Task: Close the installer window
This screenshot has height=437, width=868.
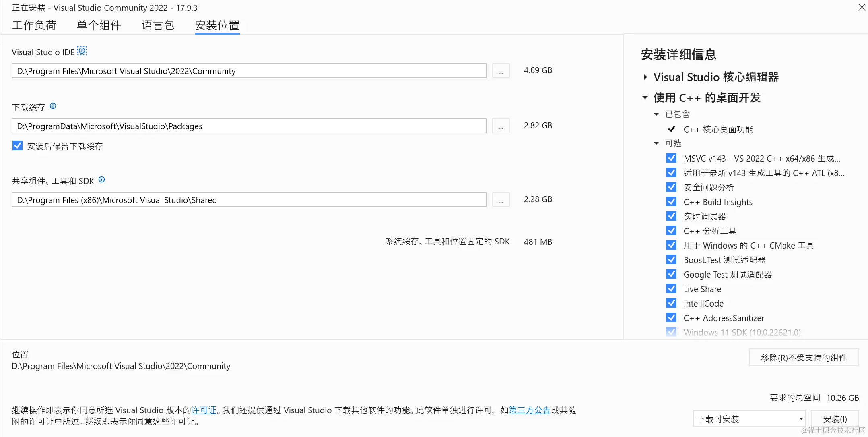Action: pyautogui.click(x=862, y=7)
